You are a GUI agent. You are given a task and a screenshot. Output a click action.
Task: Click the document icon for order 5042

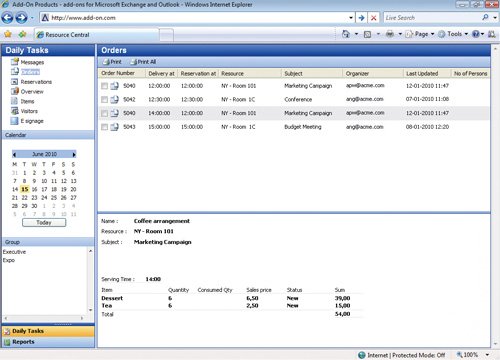114,99
